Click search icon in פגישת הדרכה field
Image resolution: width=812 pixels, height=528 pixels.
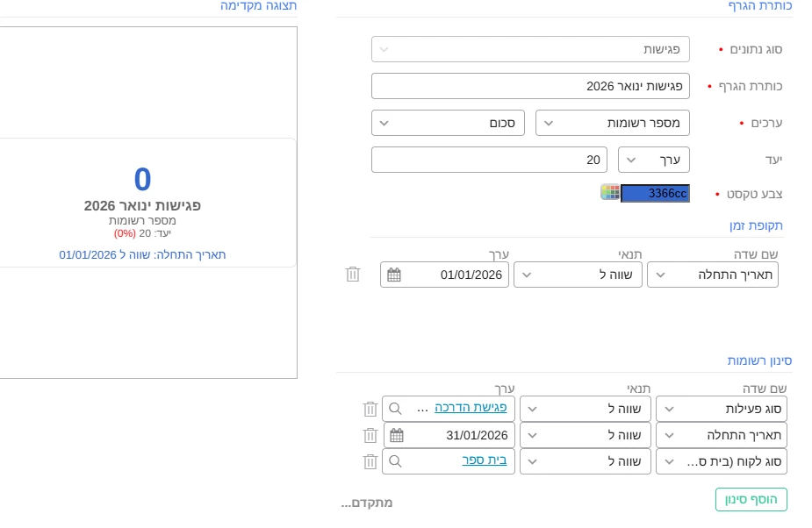(396, 409)
